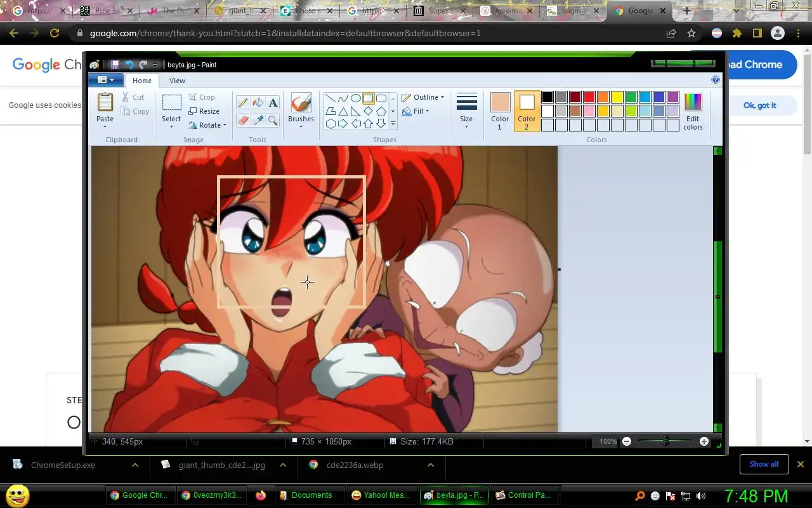Open the Paint file menu button
The width and height of the screenshot is (812, 508).
point(105,80)
